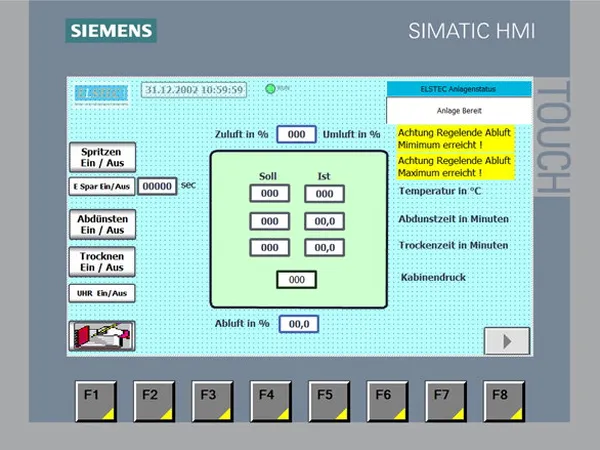Click the Kabinendruck label

coord(433,277)
